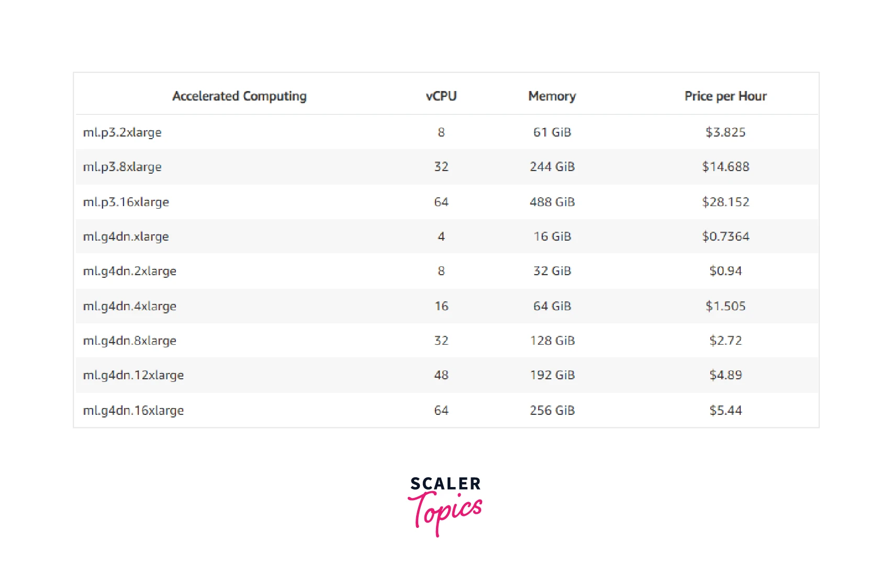This screenshot has height=588, width=893.
Task: Select the 488 GiB memory value
Action: pos(552,202)
